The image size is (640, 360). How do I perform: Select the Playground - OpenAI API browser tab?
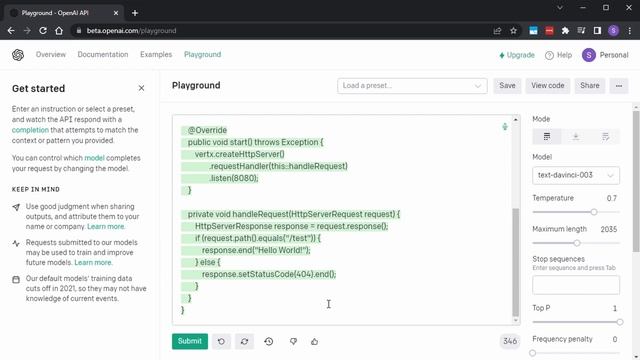63,13
